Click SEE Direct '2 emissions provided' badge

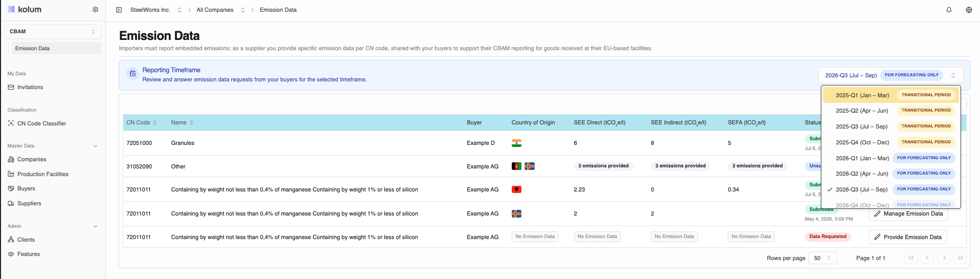click(603, 166)
